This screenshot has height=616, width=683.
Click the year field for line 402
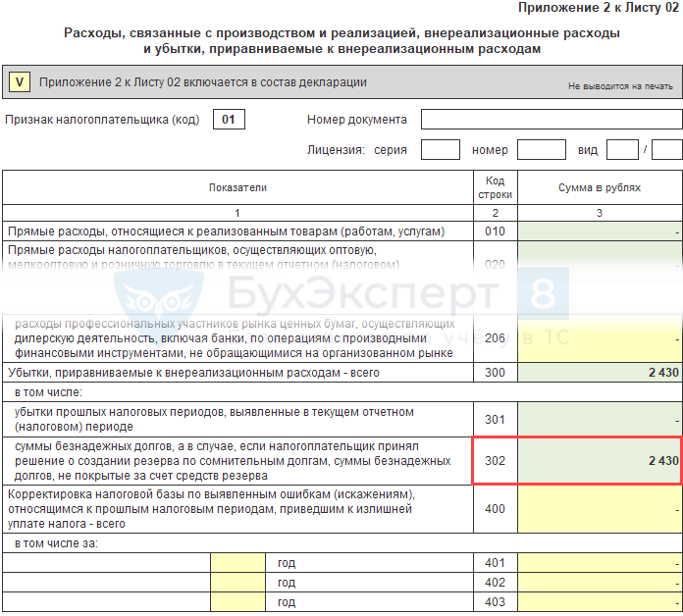point(237,583)
